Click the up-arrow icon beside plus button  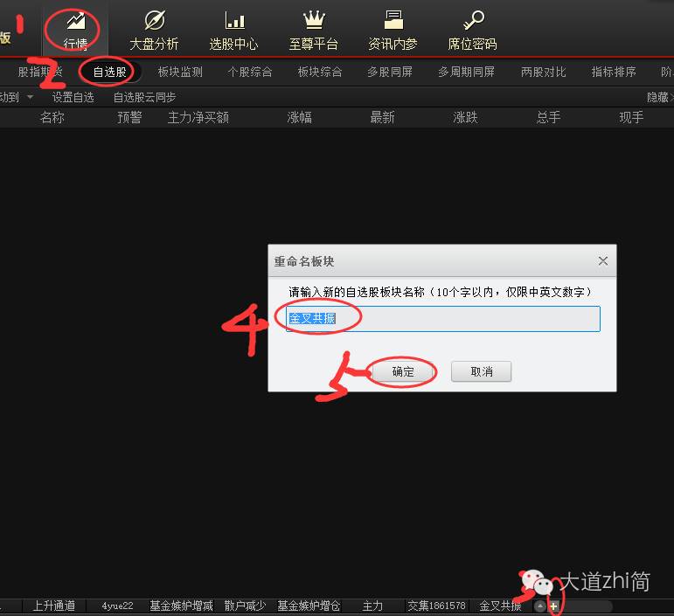point(540,606)
